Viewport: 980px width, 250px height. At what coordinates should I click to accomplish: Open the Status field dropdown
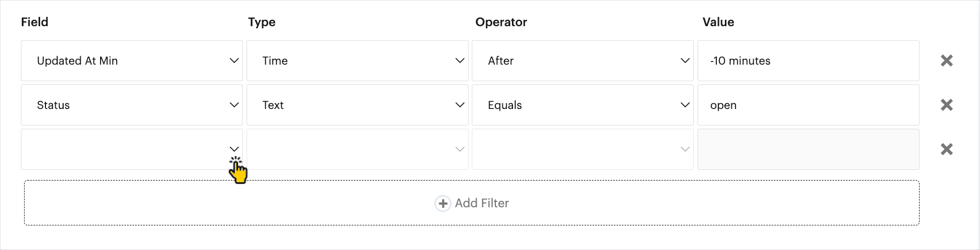click(132, 105)
